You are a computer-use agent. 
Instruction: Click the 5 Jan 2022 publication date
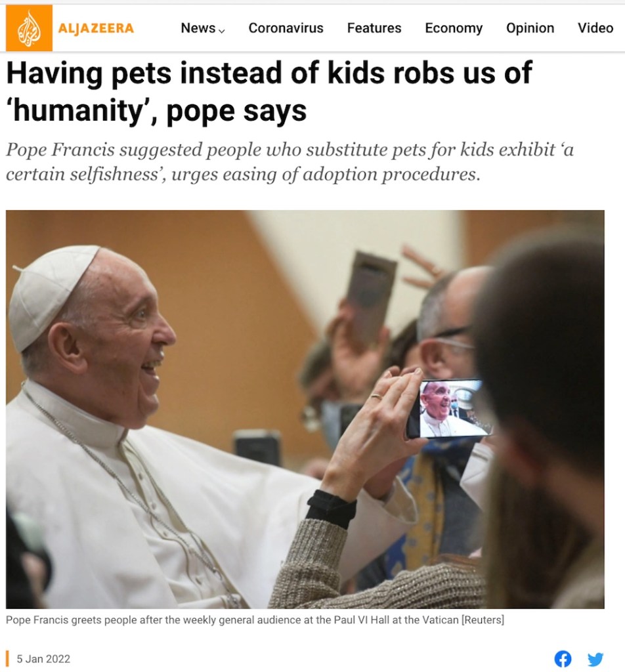(x=43, y=659)
